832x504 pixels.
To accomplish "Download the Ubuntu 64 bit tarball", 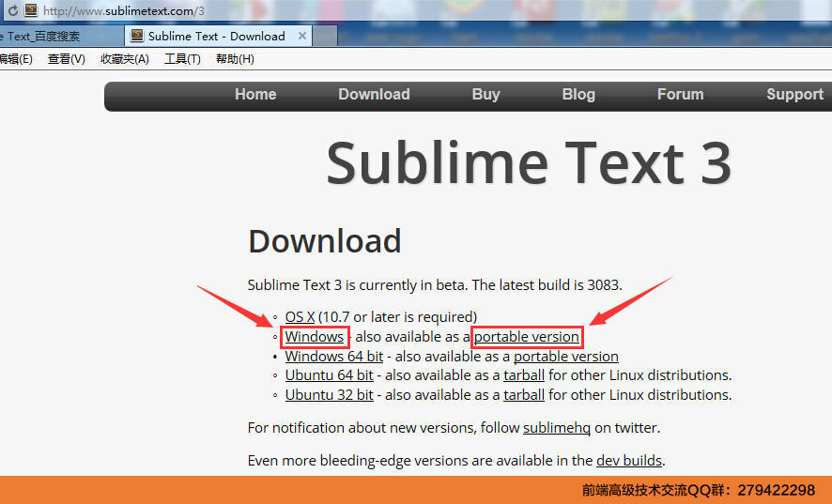I will coord(524,375).
